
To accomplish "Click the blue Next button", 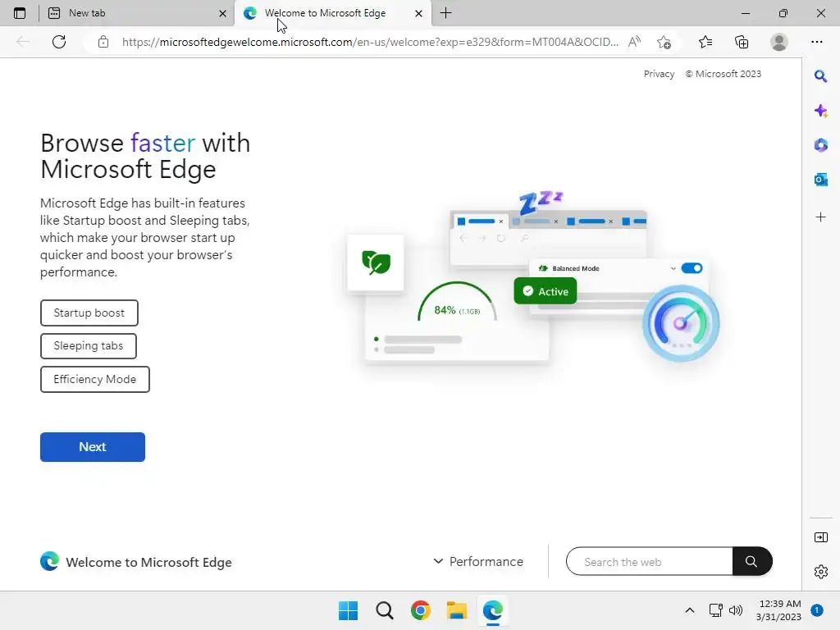I will coord(93,447).
